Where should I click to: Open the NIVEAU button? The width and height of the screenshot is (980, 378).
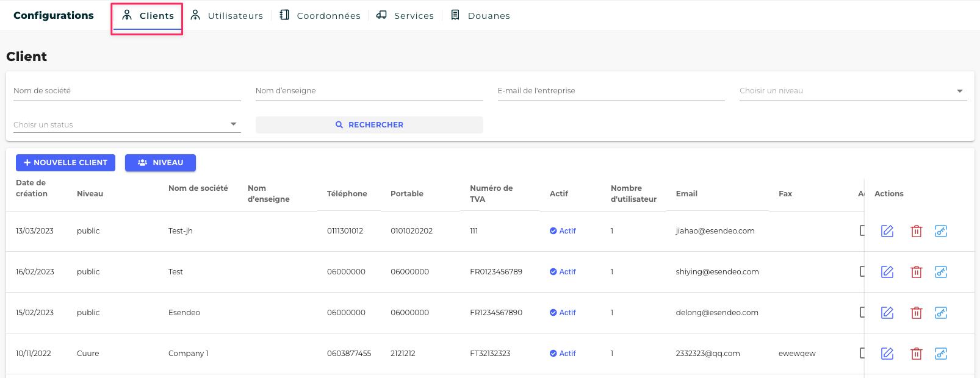pyautogui.click(x=160, y=163)
